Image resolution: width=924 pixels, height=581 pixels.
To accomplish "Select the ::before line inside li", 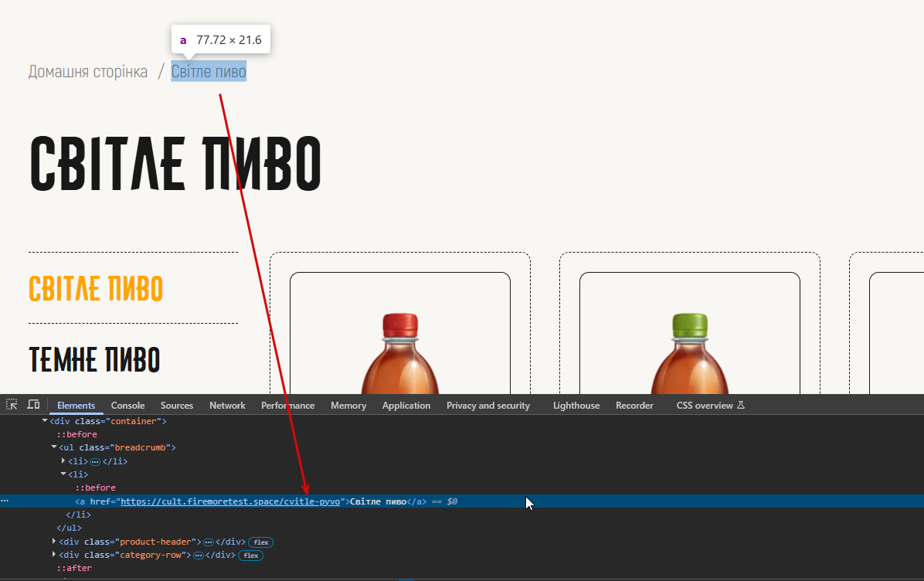I will 96,488.
